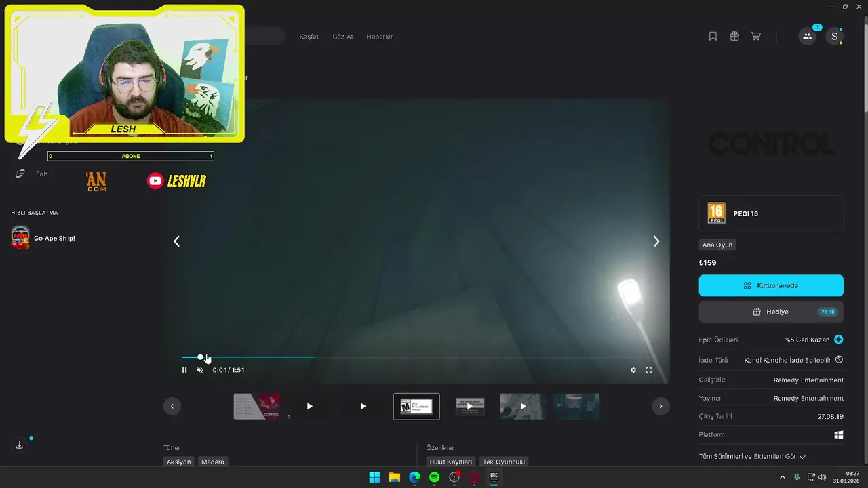This screenshot has width=868, height=488.
Task: Click the 0:04 / 1:51 time display
Action: click(229, 370)
